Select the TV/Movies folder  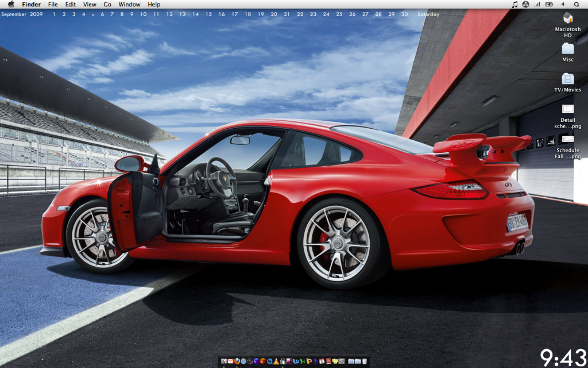(568, 79)
